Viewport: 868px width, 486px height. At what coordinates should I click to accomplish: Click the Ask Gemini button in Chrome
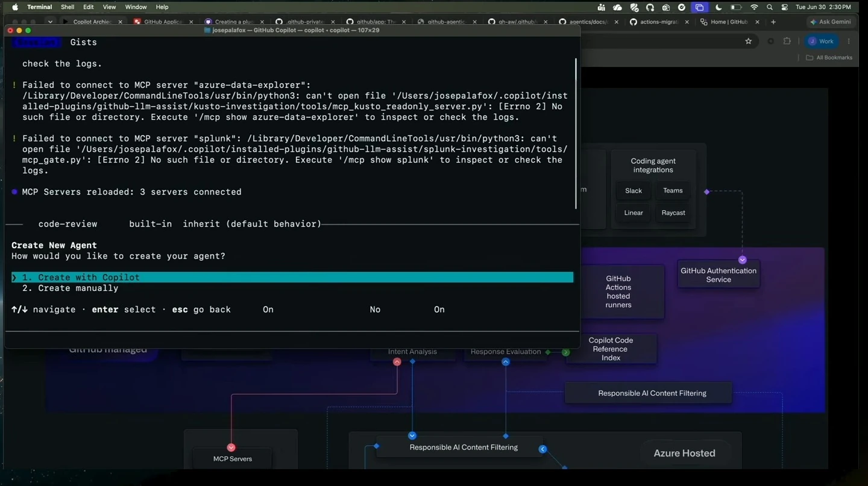pos(831,22)
